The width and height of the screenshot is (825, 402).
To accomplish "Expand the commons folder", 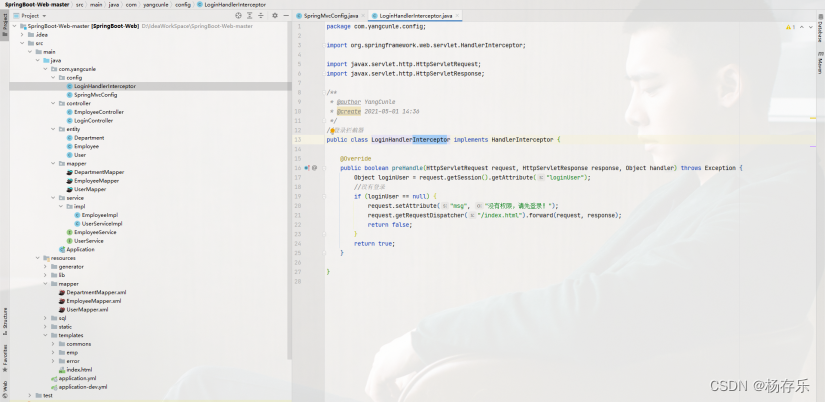I will click(53, 344).
